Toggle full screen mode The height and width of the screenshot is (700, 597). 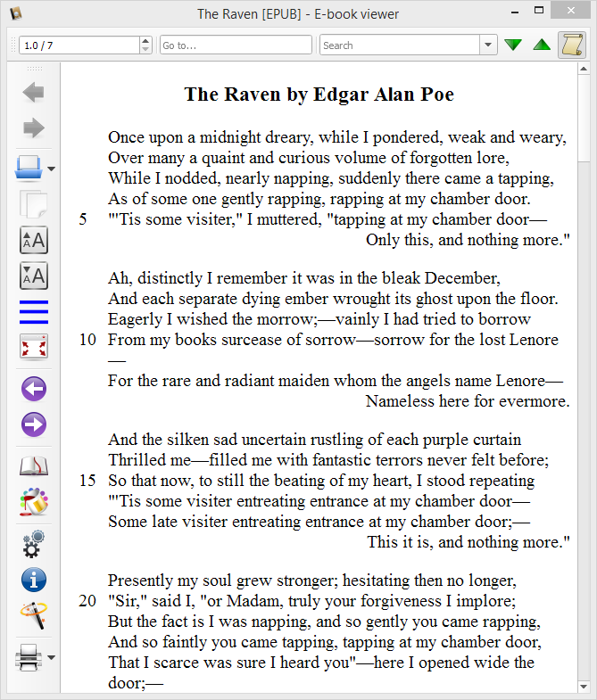point(34,347)
